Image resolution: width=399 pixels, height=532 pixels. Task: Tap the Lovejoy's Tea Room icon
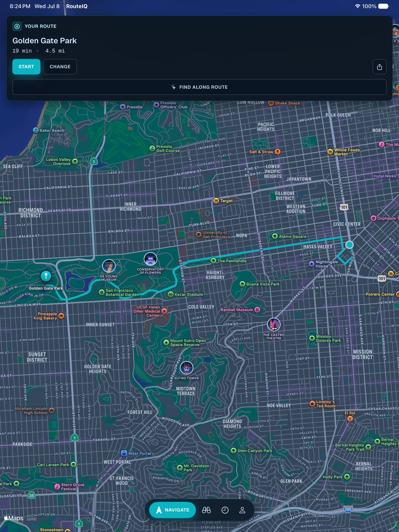tap(312, 404)
